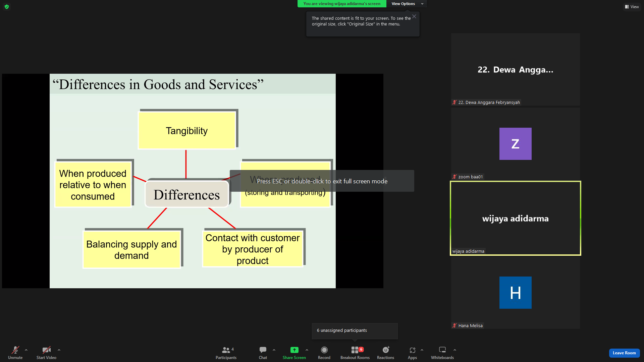Open the Chat panel
This screenshot has height=362, width=644.
tap(263, 353)
